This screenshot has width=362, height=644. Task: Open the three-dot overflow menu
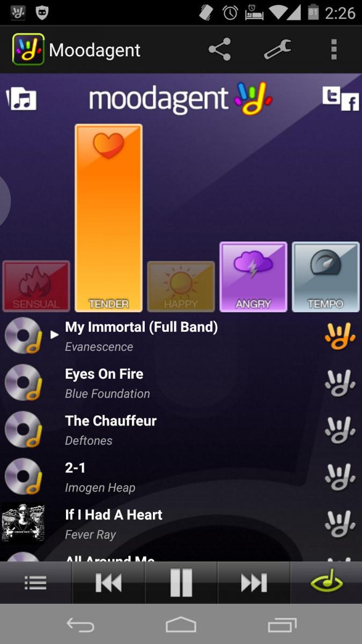tap(334, 49)
